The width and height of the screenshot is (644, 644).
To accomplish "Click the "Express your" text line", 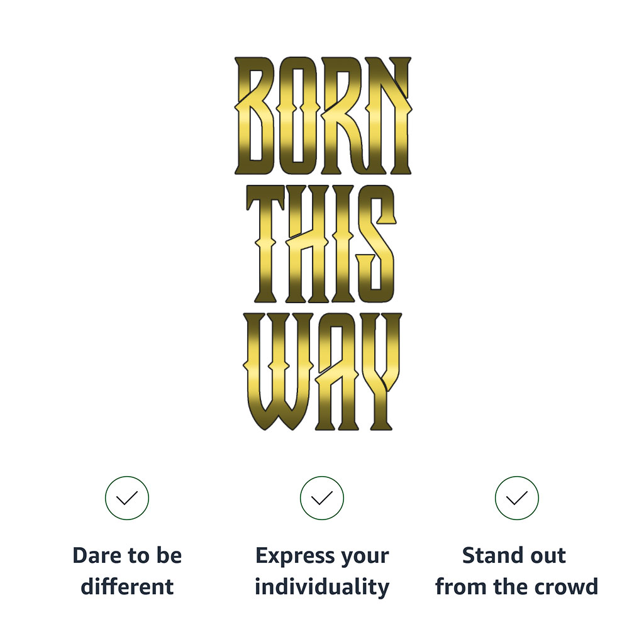I will point(322,556).
